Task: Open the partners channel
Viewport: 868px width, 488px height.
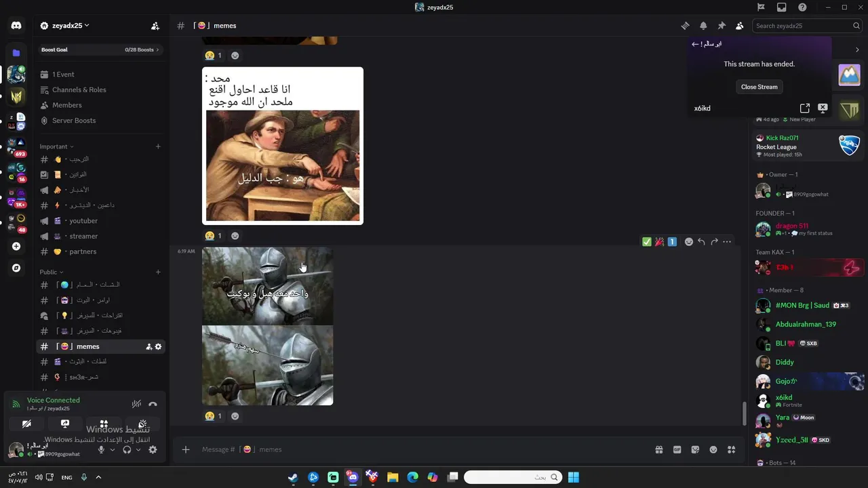Action: click(x=100, y=251)
